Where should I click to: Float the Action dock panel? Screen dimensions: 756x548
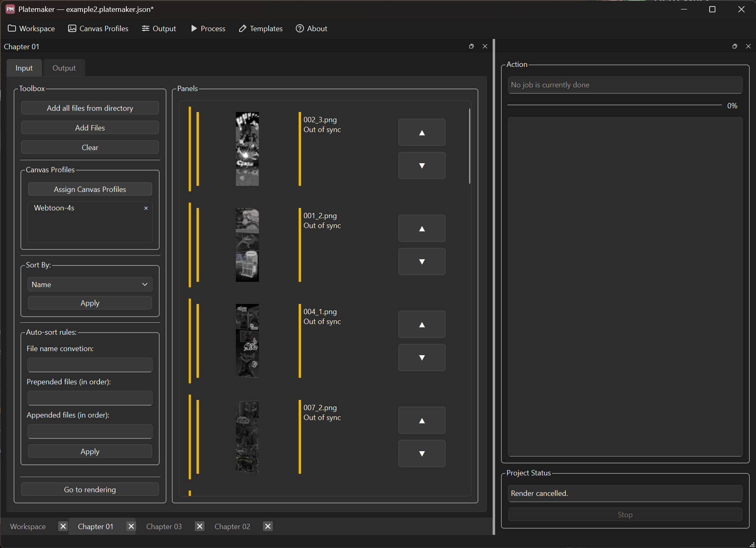(735, 46)
